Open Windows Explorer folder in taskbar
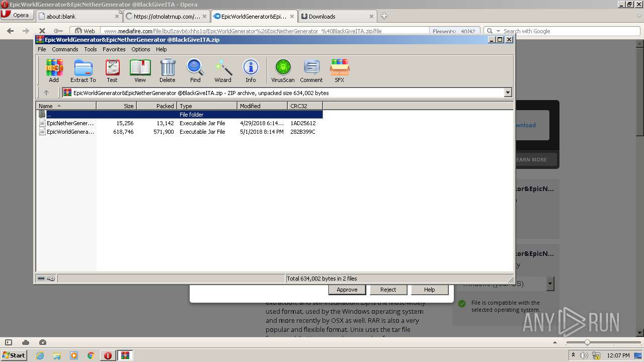 coord(57,355)
